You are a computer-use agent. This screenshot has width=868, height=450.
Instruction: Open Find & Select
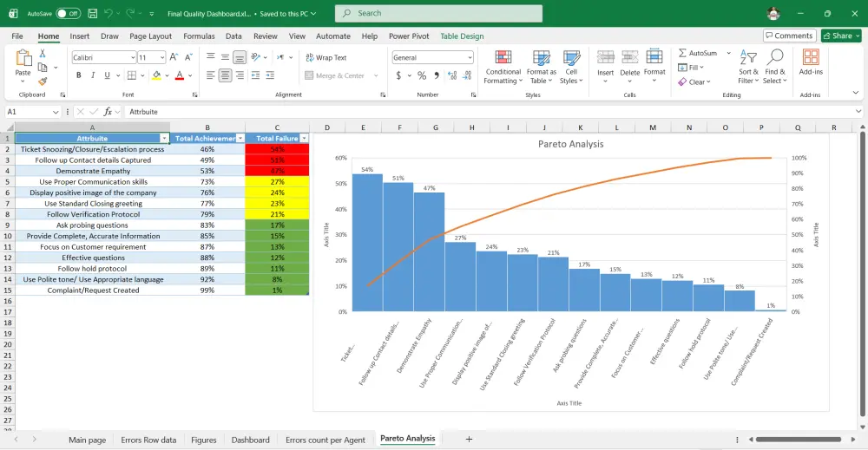(x=775, y=67)
